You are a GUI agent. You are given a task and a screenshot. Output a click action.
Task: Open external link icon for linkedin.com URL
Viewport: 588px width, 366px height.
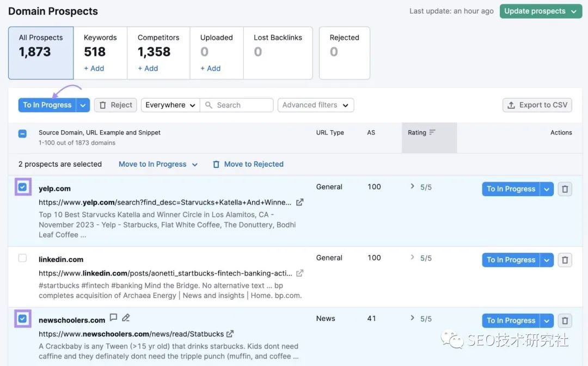[299, 273]
